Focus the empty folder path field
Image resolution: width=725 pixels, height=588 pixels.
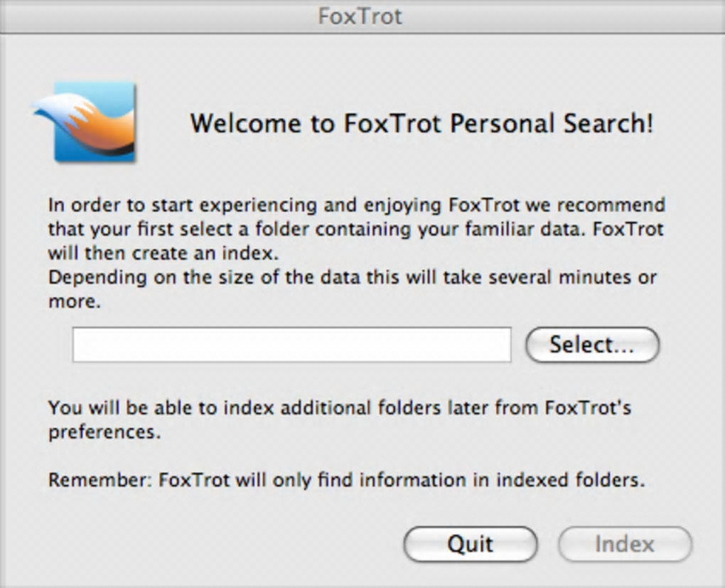[x=291, y=345]
